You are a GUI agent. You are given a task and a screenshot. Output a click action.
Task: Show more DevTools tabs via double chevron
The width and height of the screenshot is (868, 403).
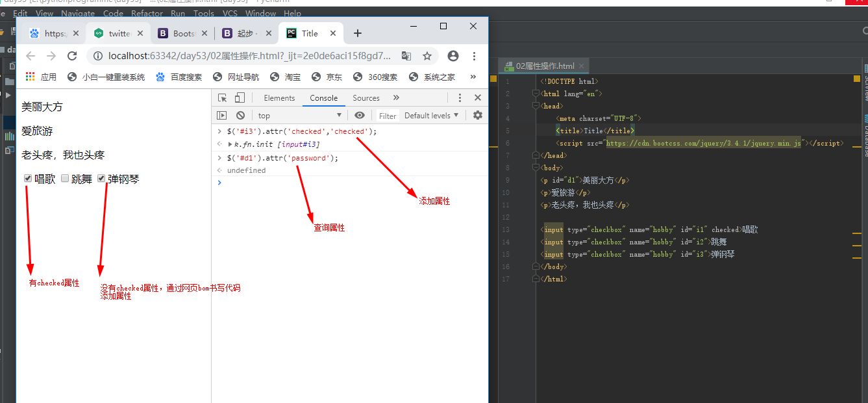point(396,97)
